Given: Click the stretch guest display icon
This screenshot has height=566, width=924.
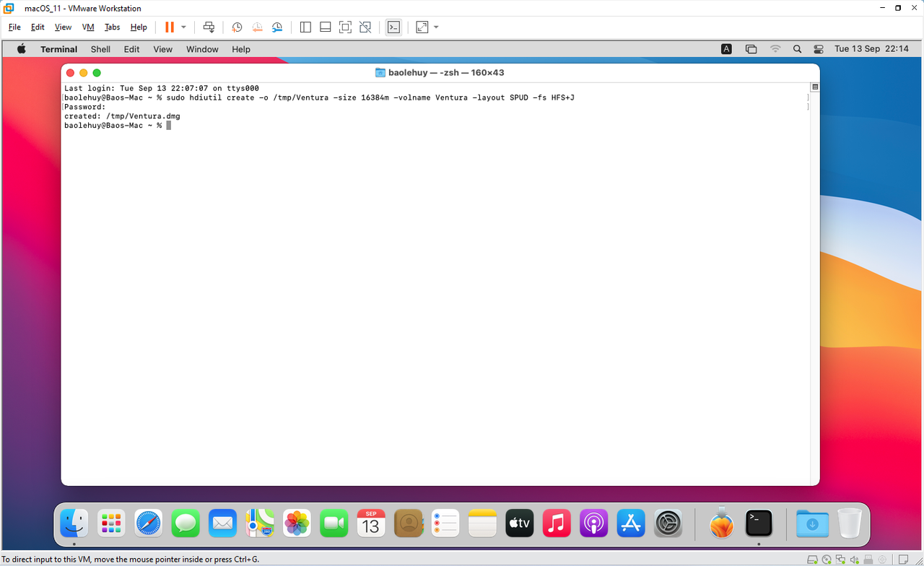Looking at the screenshot, I should click(x=422, y=27).
